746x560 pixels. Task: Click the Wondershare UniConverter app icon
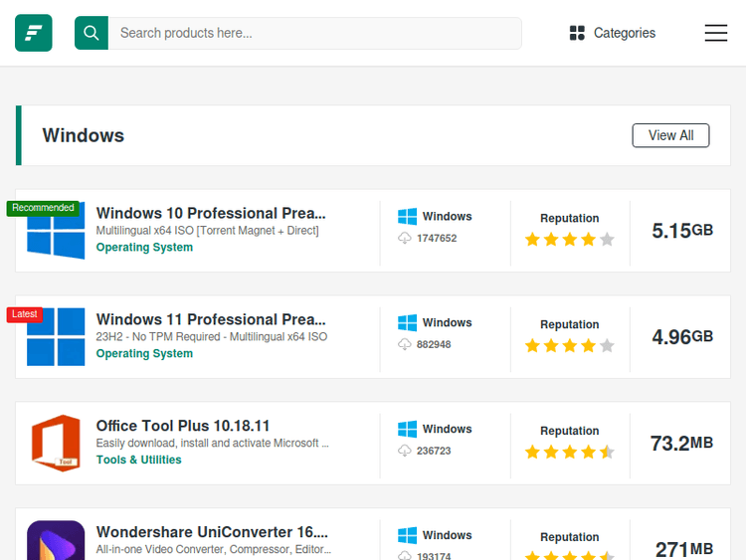(56, 540)
